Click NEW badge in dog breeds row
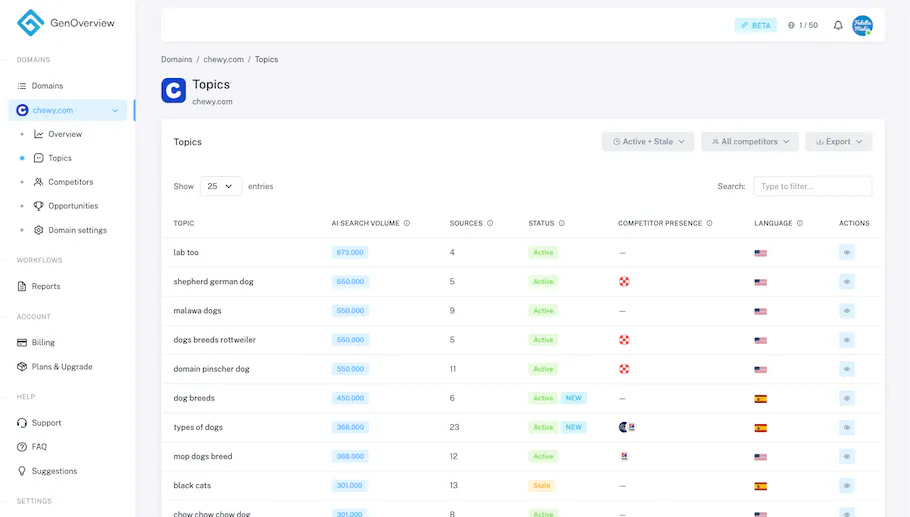Viewport: 910px width, 517px height. [x=573, y=398]
